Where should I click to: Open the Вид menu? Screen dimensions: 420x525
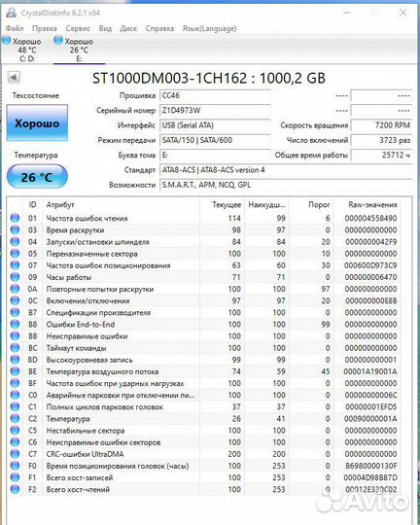(x=105, y=28)
